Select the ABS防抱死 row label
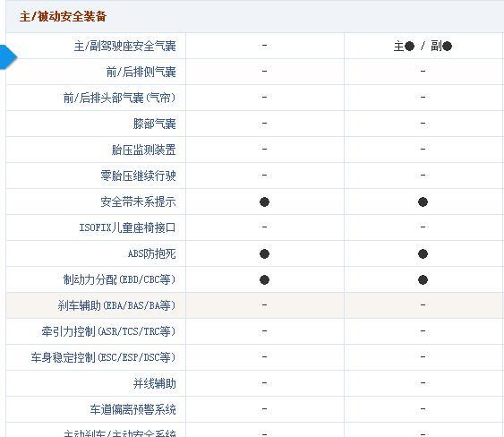 151,253
